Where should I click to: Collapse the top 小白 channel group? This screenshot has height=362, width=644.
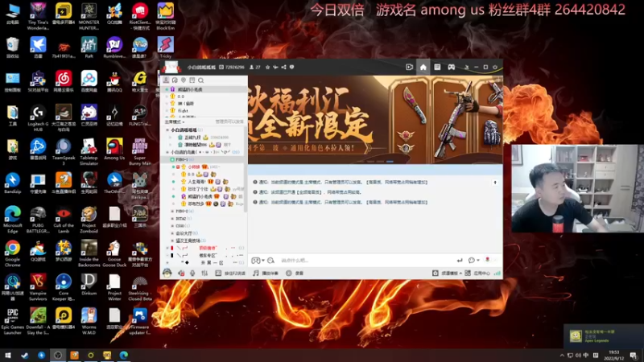167,130
